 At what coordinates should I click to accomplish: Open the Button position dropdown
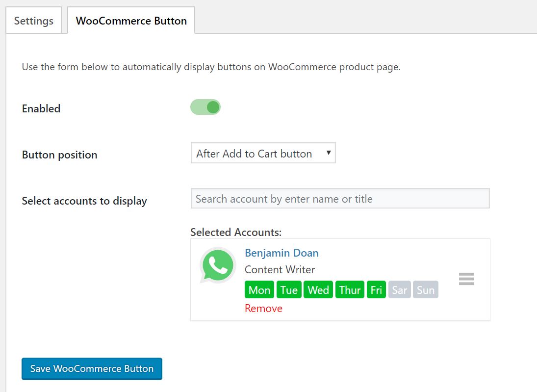tap(263, 153)
